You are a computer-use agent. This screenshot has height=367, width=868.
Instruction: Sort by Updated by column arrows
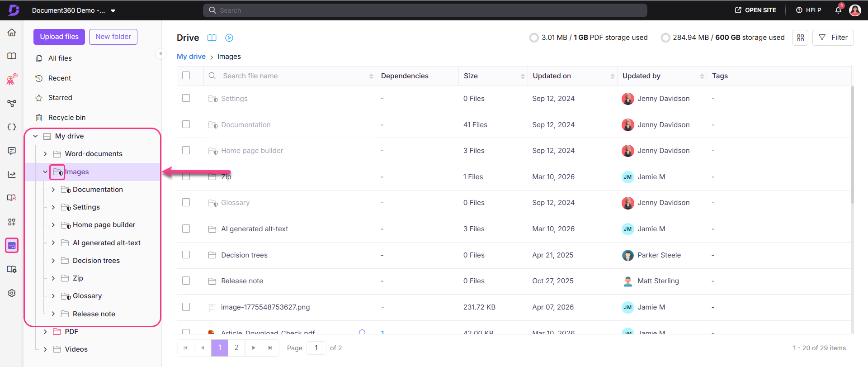702,76
